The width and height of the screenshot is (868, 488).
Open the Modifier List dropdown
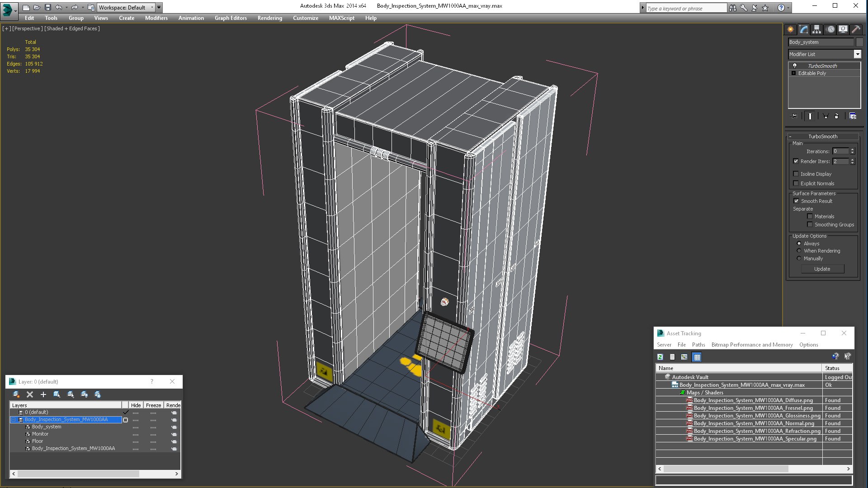coord(857,54)
